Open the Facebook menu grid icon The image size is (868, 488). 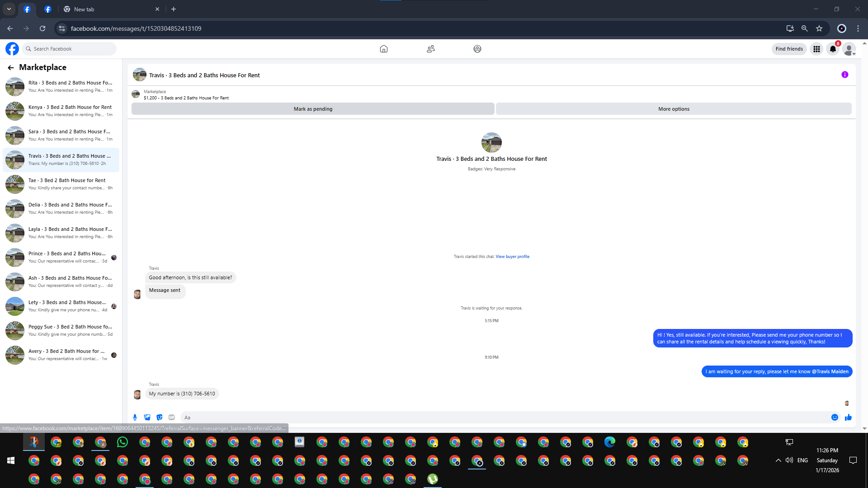tap(816, 49)
